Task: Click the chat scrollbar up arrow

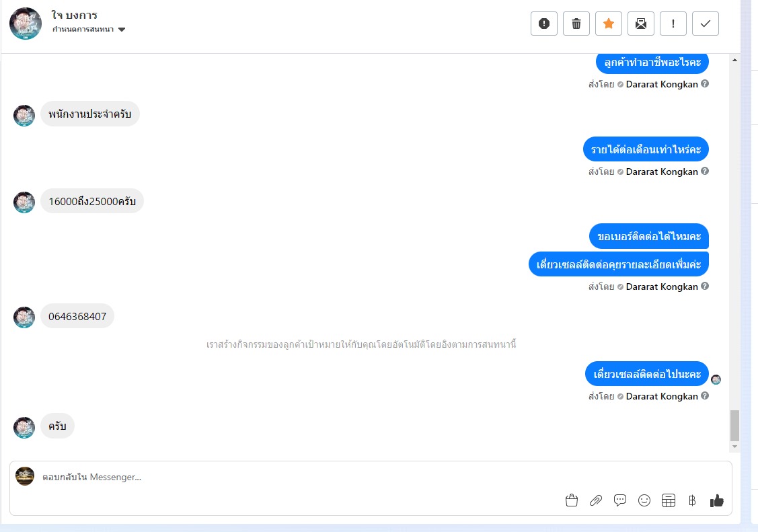Action: coord(734,60)
